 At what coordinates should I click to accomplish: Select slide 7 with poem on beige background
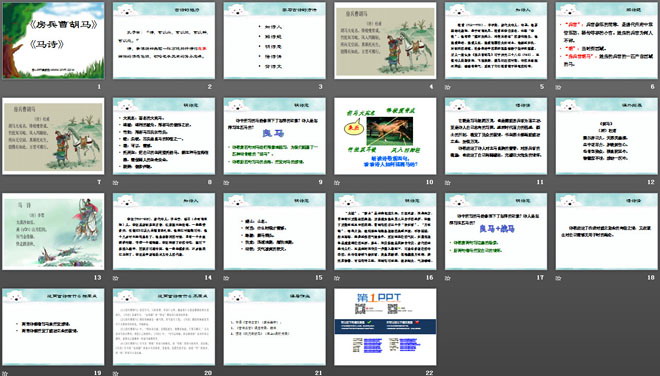click(x=53, y=136)
